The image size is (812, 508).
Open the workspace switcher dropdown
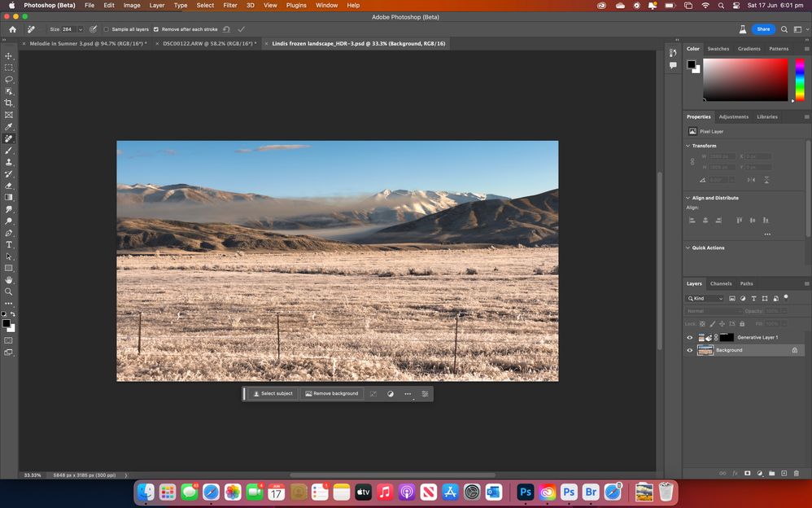coord(800,29)
